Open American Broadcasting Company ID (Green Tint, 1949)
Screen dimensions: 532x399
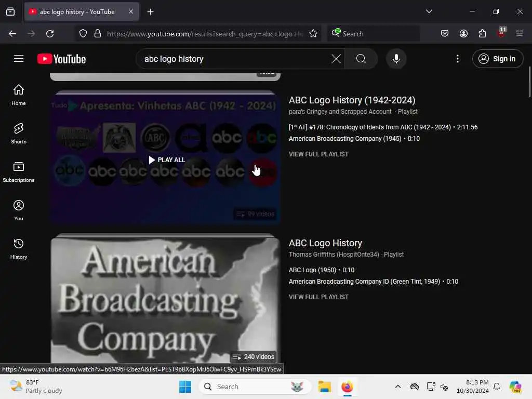[374, 282]
